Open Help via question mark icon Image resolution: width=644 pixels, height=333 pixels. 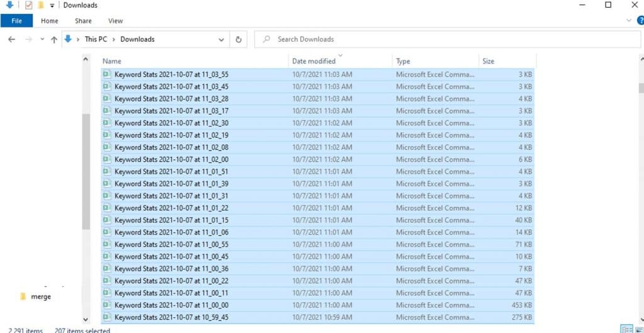[x=640, y=20]
